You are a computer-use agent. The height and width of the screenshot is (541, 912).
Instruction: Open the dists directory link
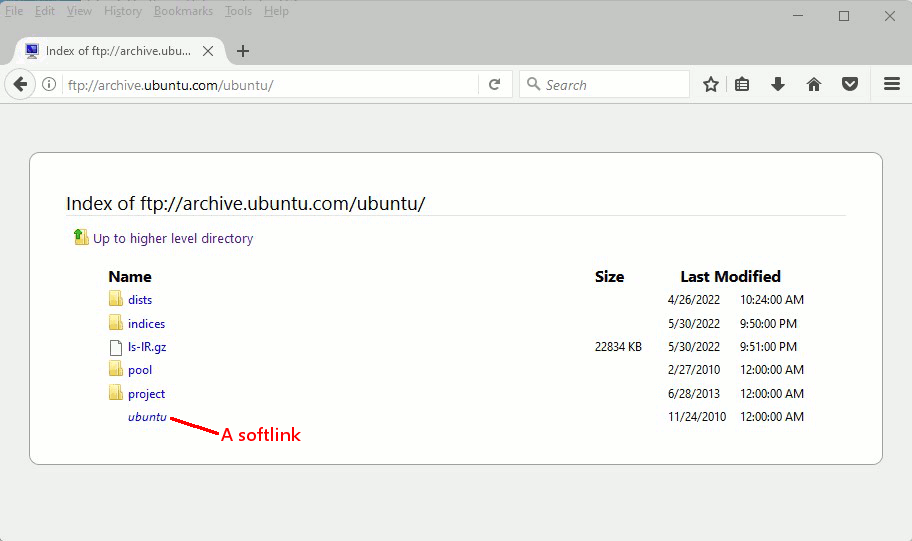[140, 300]
